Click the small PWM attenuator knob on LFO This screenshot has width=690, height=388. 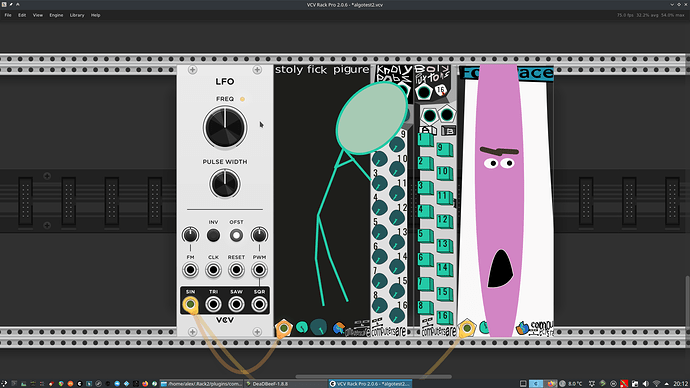coord(259,235)
